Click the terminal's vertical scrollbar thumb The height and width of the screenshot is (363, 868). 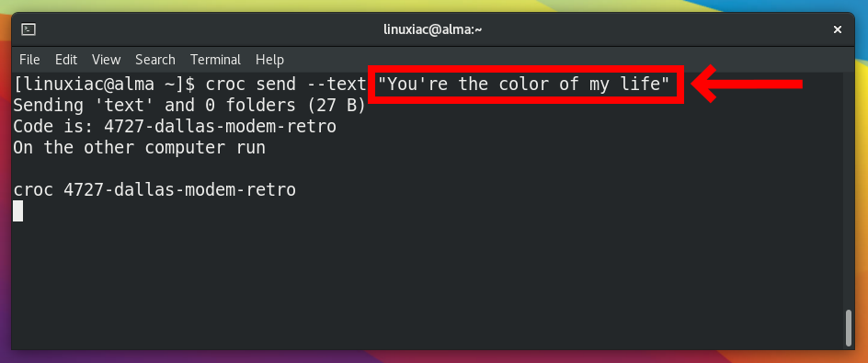coord(849,327)
